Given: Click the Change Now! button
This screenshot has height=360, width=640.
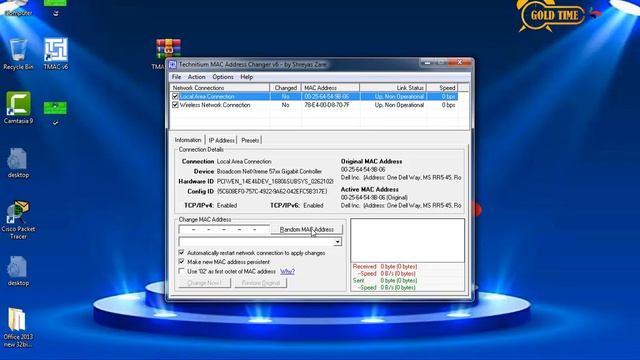Looking at the screenshot, I should pyautogui.click(x=204, y=283).
